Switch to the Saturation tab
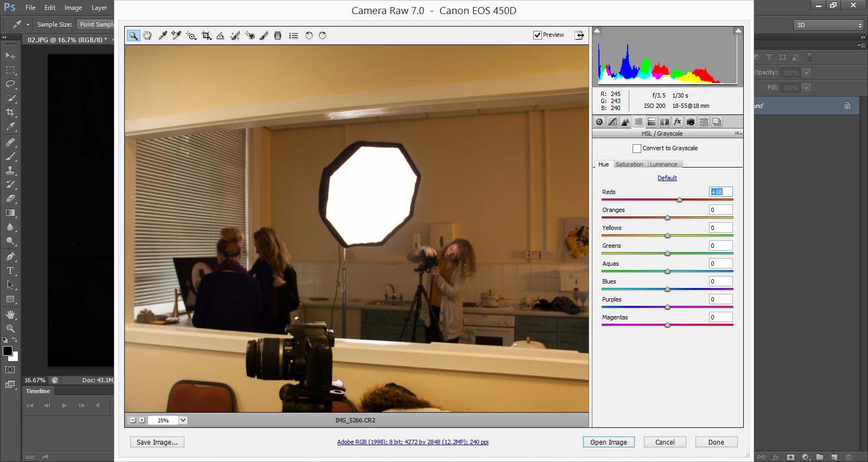868x462 pixels. tap(629, 164)
